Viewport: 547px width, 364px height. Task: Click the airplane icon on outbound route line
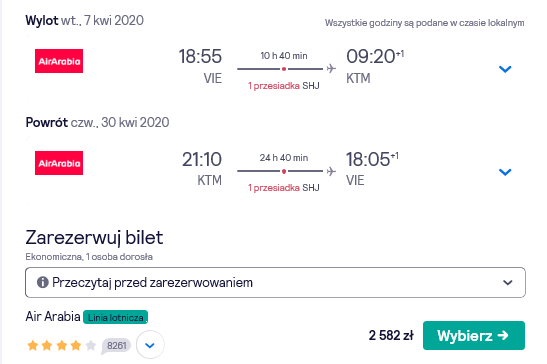(331, 68)
